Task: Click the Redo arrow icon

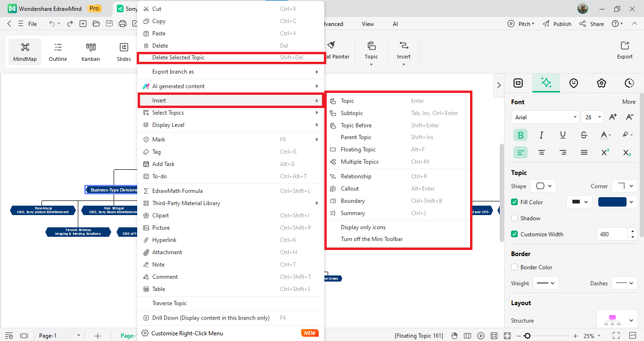Action: [70, 24]
